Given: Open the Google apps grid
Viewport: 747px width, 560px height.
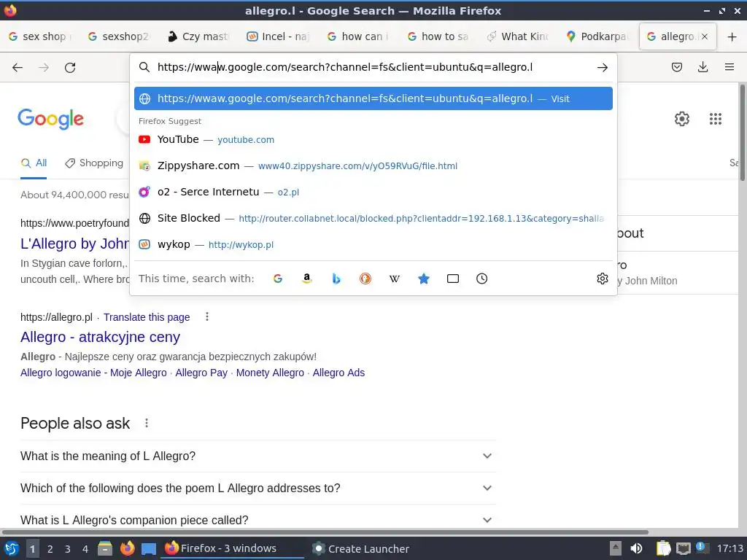Looking at the screenshot, I should click(715, 119).
